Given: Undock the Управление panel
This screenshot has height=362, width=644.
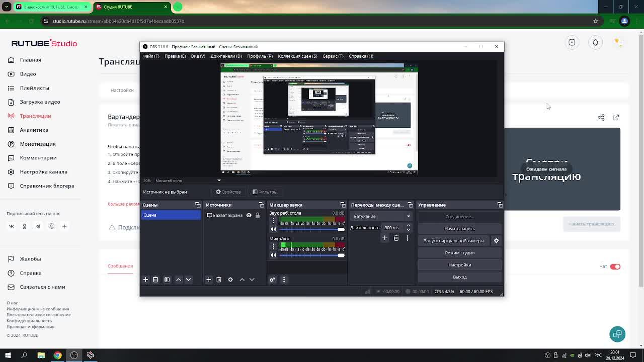Looking at the screenshot, I should [500, 205].
